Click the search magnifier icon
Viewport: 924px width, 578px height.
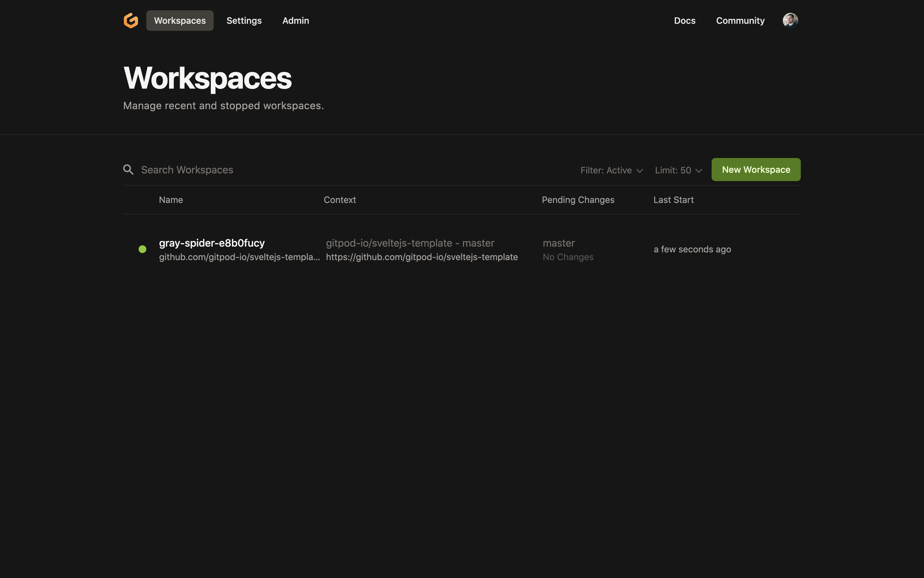point(128,170)
